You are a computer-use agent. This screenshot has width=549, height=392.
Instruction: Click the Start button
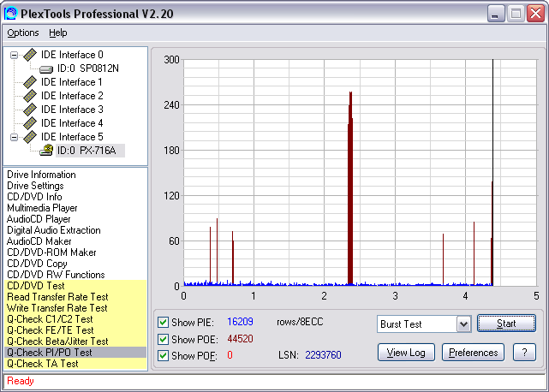pos(506,324)
